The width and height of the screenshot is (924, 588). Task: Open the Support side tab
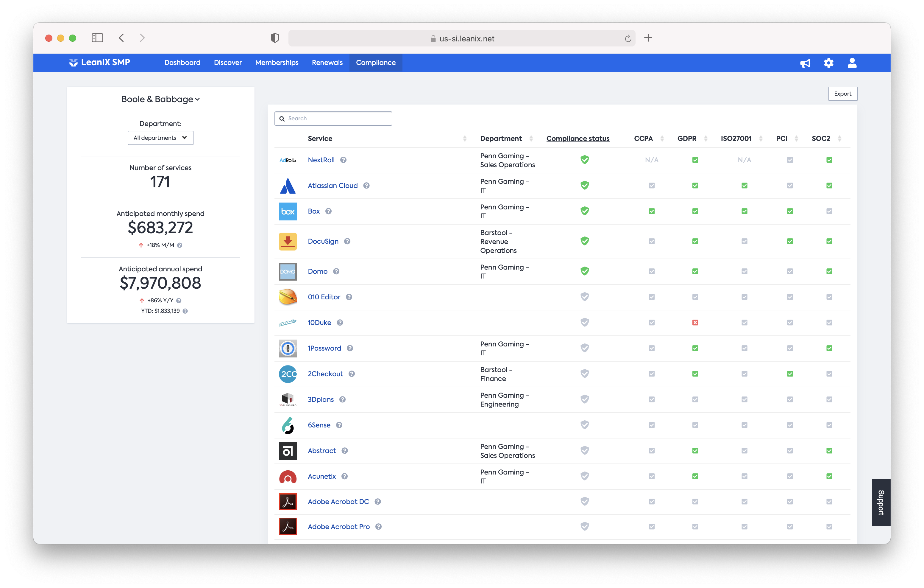[x=881, y=503]
